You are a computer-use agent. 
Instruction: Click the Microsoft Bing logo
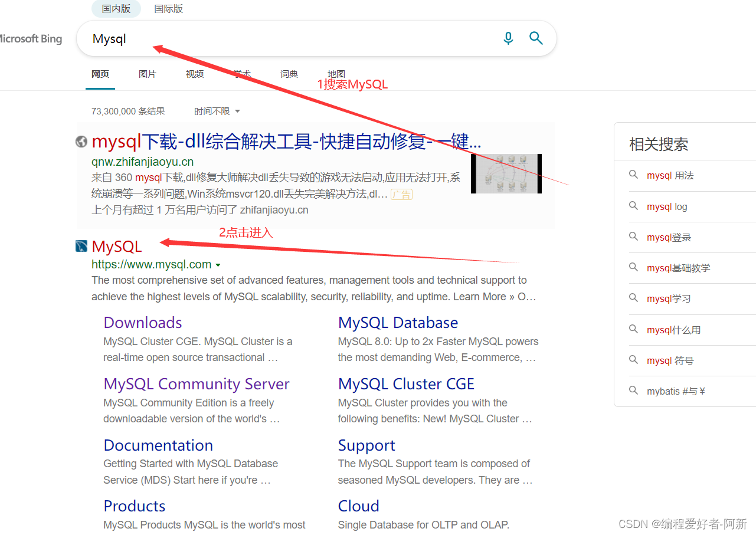pyautogui.click(x=31, y=39)
